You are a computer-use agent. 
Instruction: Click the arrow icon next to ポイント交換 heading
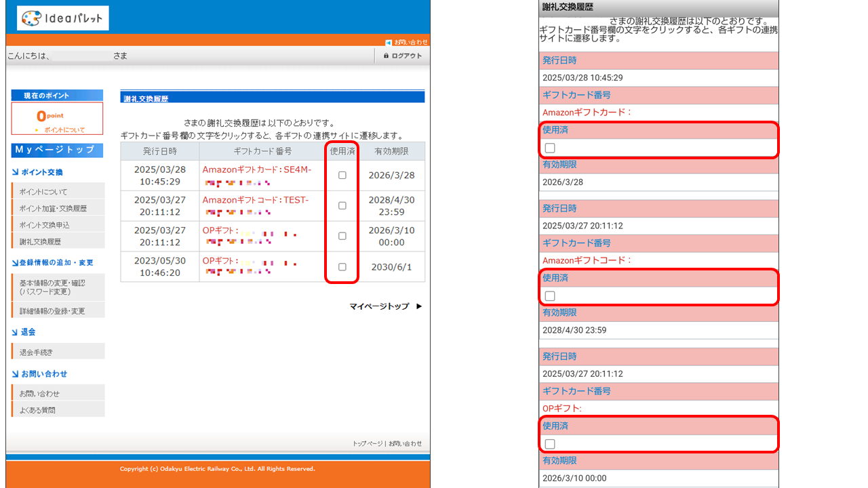click(15, 172)
